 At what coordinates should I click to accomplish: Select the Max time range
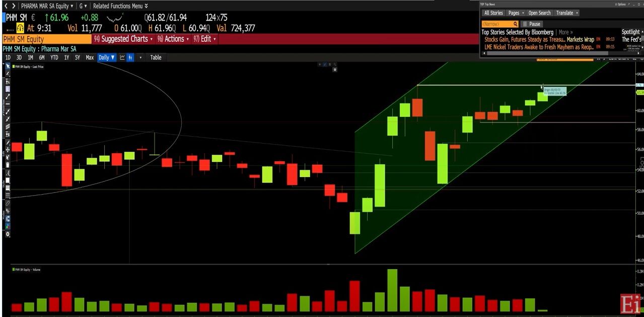(x=90, y=57)
